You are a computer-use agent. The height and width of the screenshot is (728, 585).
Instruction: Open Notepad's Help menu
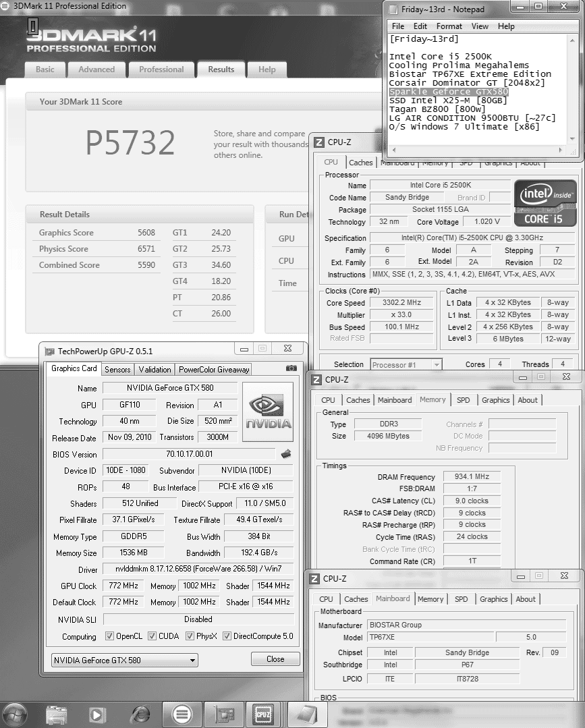click(506, 26)
